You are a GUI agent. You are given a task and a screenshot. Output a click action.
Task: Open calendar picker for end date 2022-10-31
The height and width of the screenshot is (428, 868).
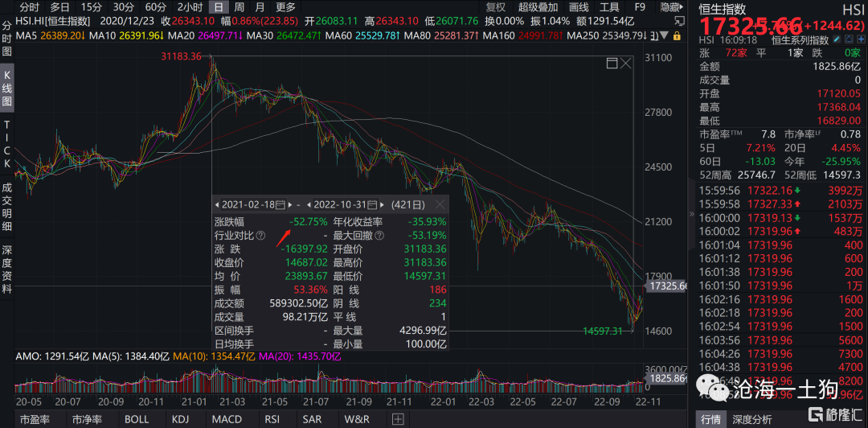[373, 204]
